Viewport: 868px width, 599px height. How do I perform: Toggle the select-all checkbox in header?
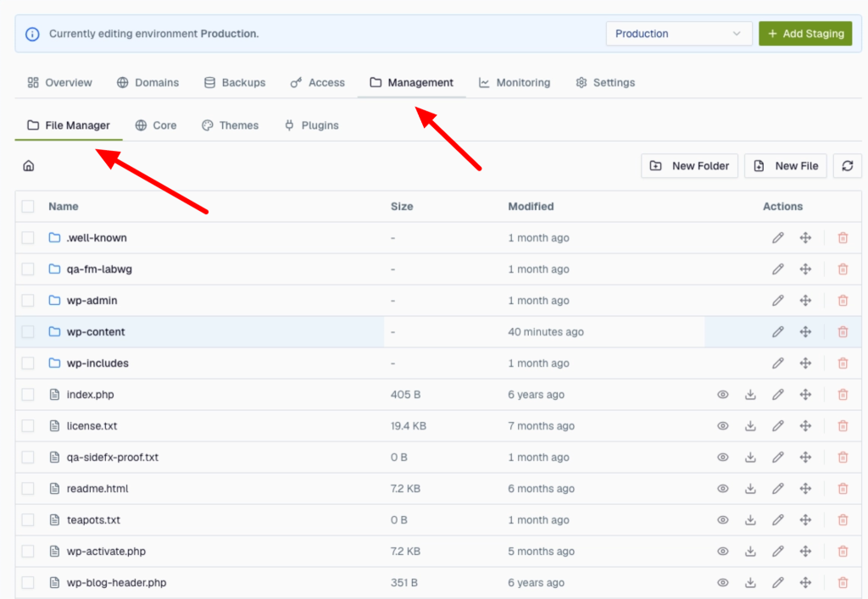pos(28,207)
